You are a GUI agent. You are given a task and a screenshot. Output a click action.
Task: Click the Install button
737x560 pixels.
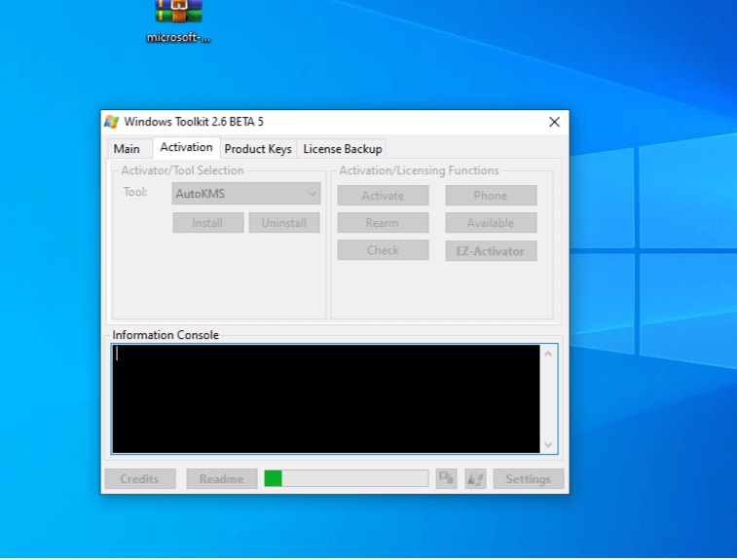[207, 222]
